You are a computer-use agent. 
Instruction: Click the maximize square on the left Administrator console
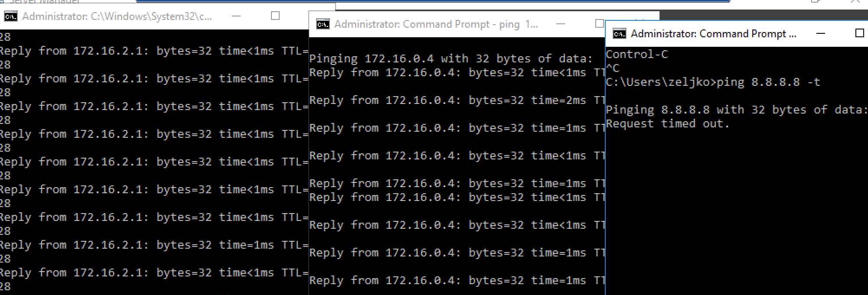click(x=276, y=16)
